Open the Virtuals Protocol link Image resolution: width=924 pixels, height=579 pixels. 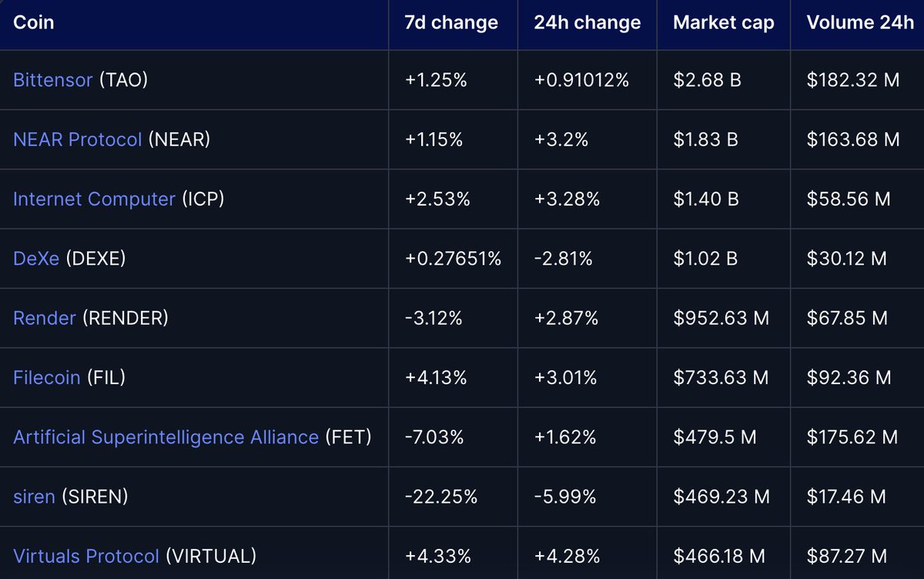click(86, 555)
